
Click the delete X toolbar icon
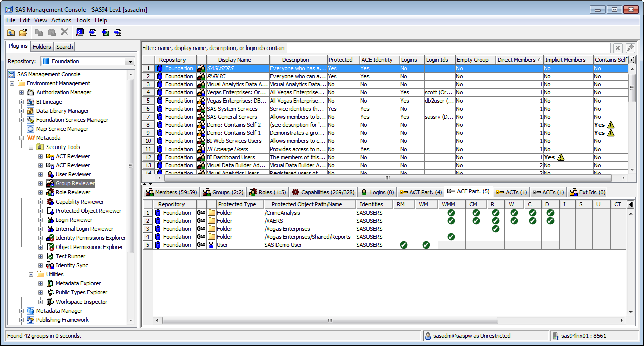[64, 32]
